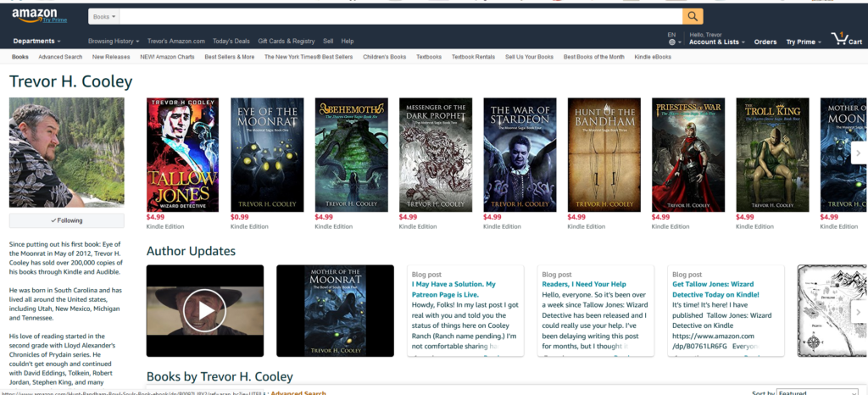
Task: Click the author profile photo
Action: pos(66,152)
